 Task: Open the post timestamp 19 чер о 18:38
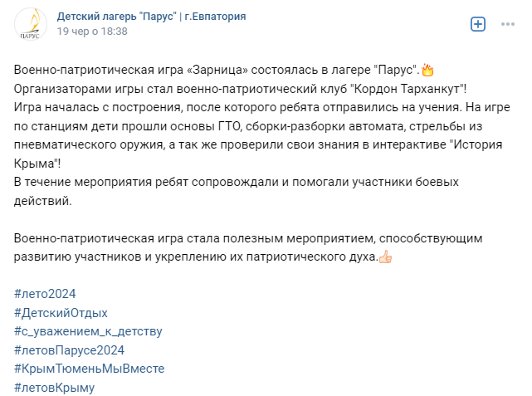tap(92, 32)
